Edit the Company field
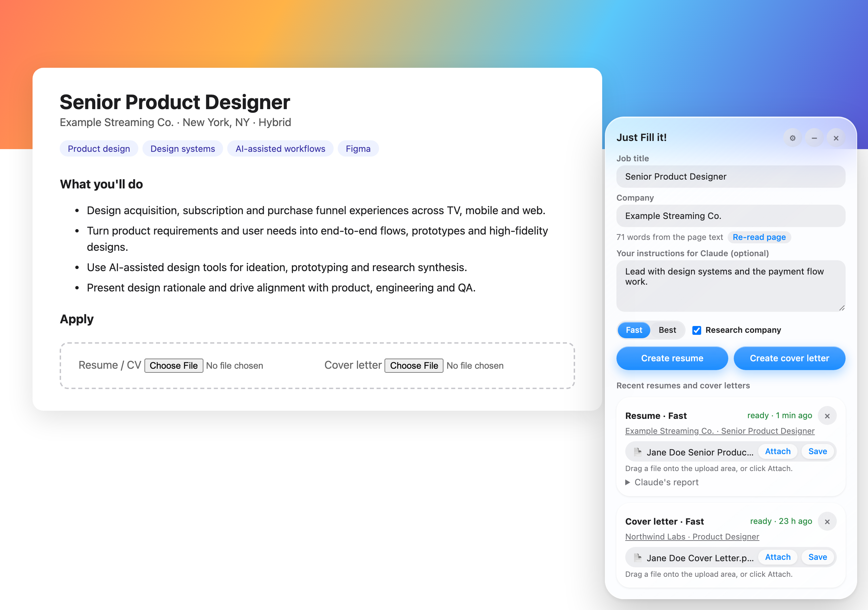Image resolution: width=868 pixels, height=610 pixels. click(731, 216)
